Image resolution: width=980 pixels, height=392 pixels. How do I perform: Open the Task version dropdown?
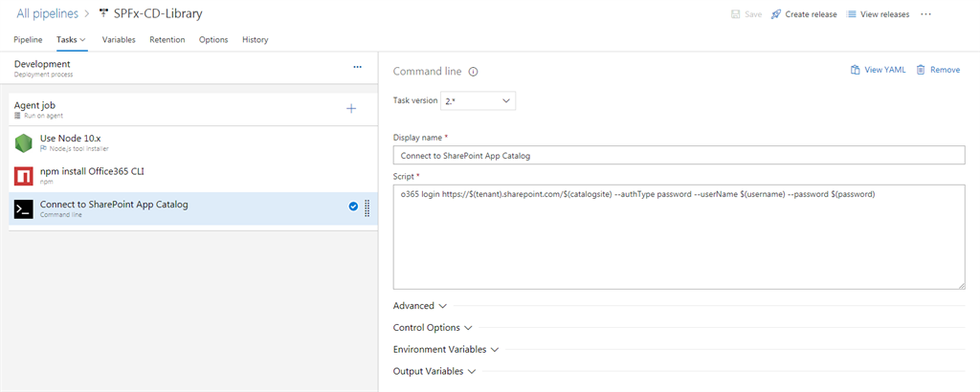click(x=478, y=100)
